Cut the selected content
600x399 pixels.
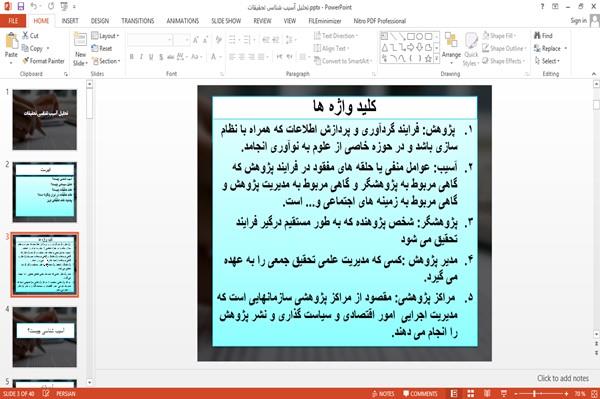point(31,36)
